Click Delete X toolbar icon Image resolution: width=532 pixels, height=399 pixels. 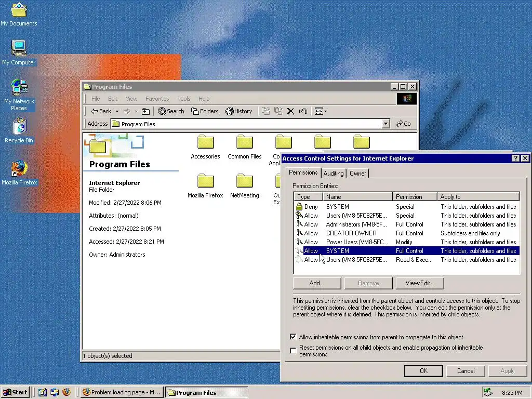pyautogui.click(x=290, y=111)
